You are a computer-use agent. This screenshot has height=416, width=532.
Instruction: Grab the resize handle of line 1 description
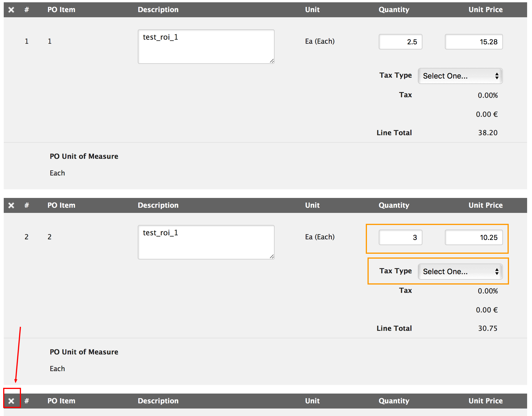pyautogui.click(x=272, y=61)
